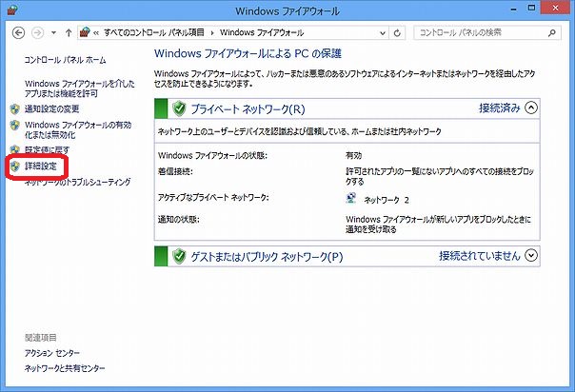Click the 着信接続: label
This screenshot has height=392, width=575.
point(175,171)
